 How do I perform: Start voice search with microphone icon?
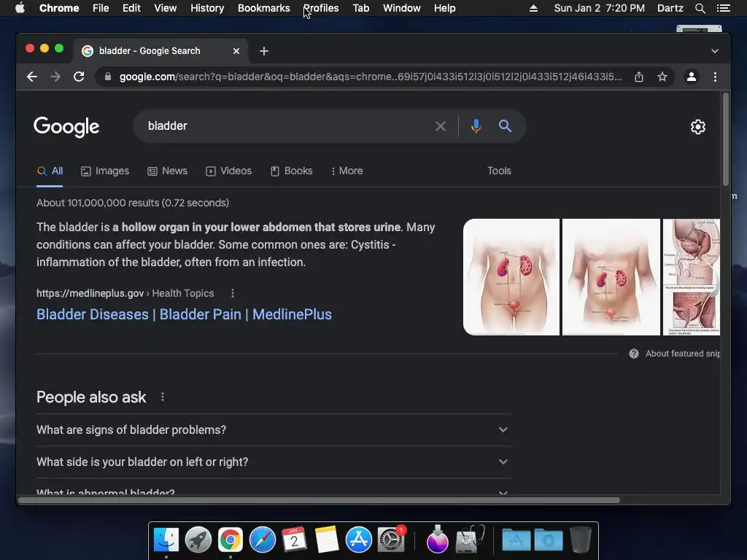click(x=476, y=126)
